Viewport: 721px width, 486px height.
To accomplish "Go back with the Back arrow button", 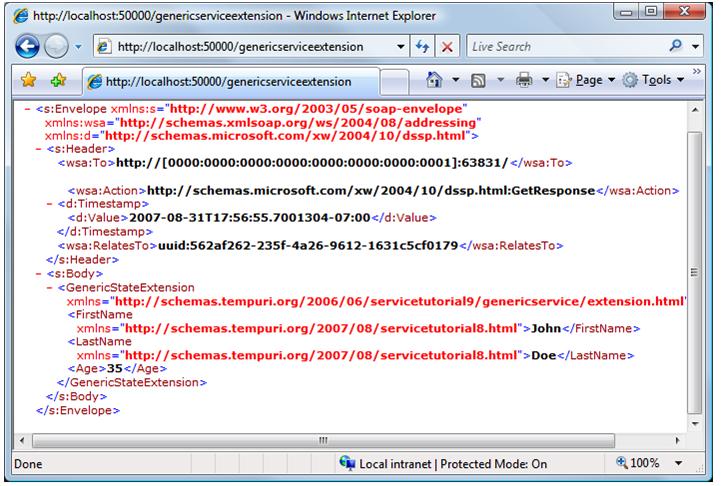I will pyautogui.click(x=27, y=46).
